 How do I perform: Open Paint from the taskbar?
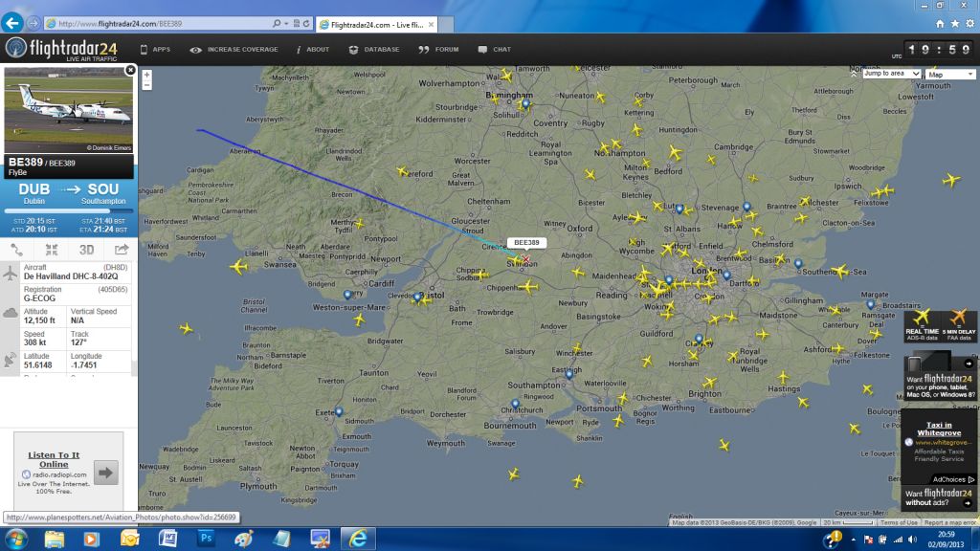click(244, 539)
